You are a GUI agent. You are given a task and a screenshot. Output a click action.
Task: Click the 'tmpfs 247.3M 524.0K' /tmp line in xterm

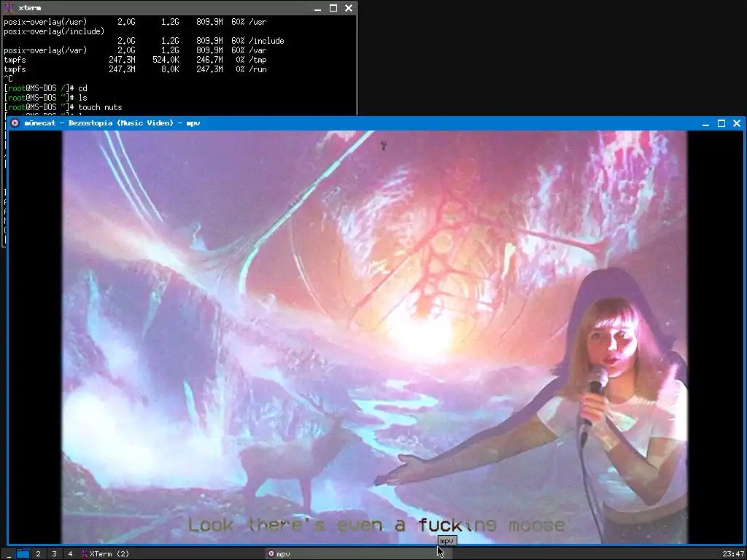click(x=135, y=60)
